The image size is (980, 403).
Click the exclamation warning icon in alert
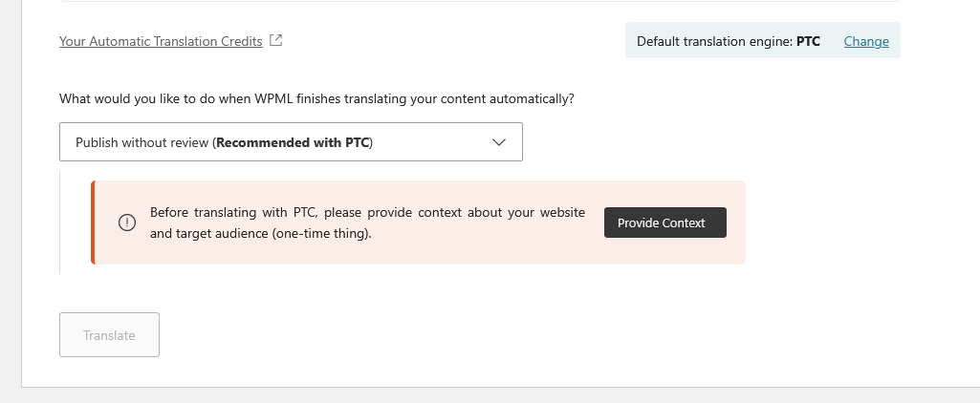click(x=127, y=223)
